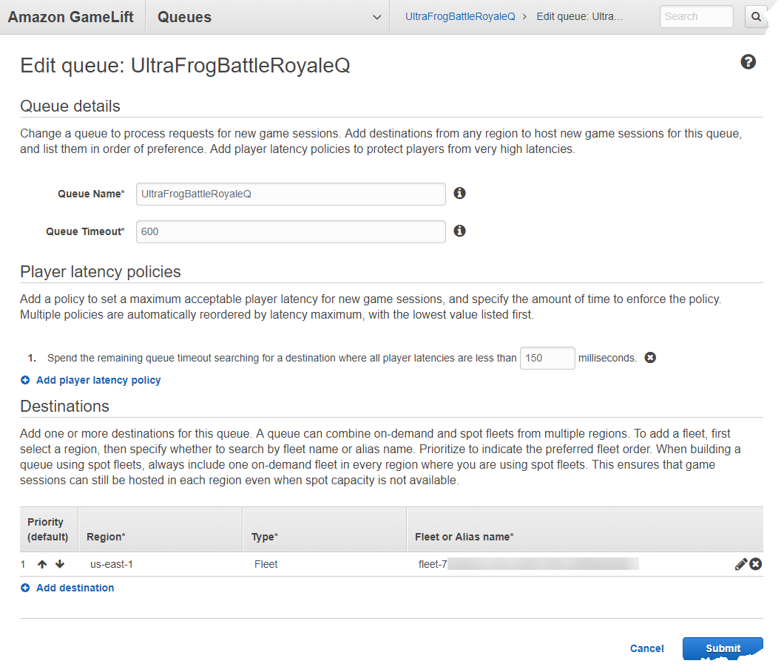784x672 pixels.
Task: Click the Queue Timeout field
Action: coord(291,232)
